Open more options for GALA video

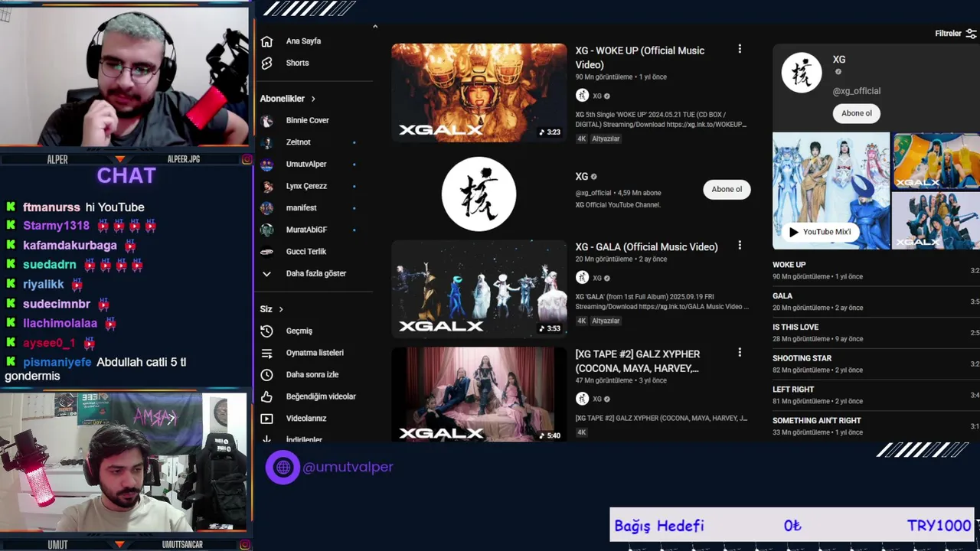(740, 246)
